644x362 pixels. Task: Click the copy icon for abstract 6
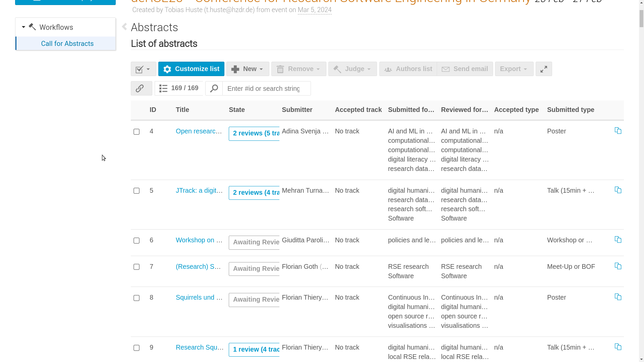click(618, 240)
